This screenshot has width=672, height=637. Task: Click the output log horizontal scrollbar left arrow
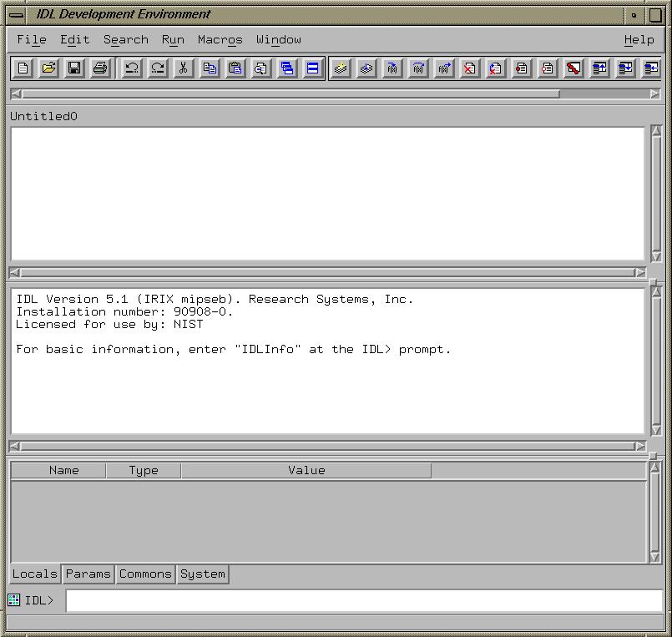tap(14, 447)
